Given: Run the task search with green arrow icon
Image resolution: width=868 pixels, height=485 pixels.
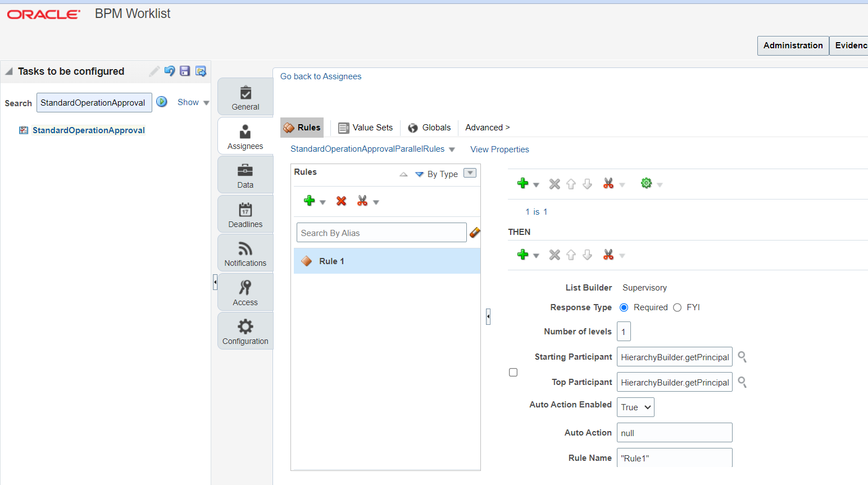Looking at the screenshot, I should [162, 102].
